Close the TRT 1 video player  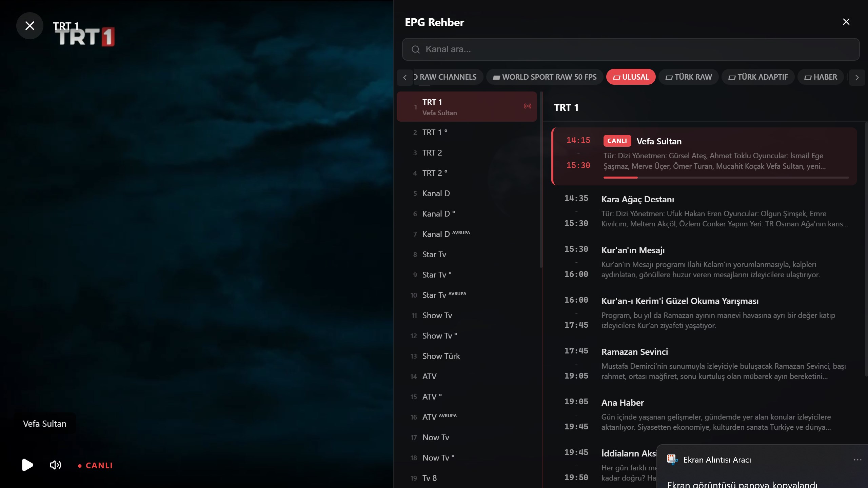click(30, 26)
